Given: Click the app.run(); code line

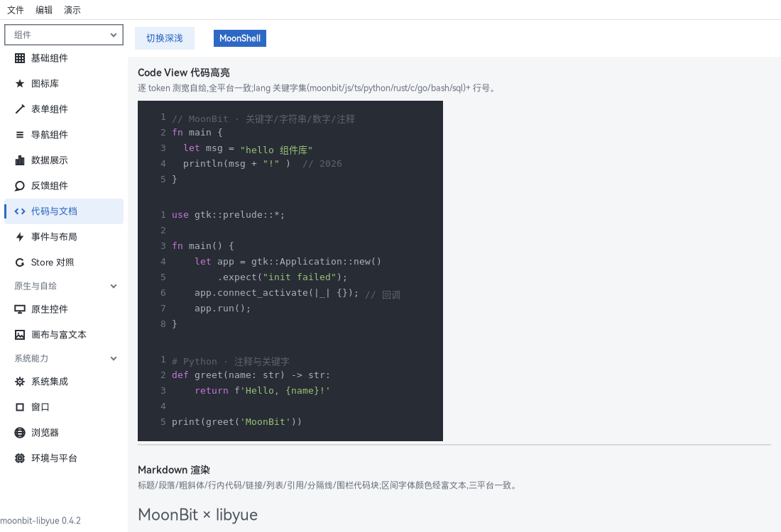Looking at the screenshot, I should click(x=223, y=309).
